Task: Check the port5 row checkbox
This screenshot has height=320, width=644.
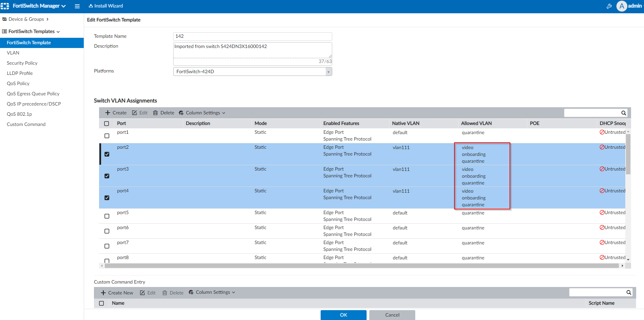Action: tap(107, 216)
